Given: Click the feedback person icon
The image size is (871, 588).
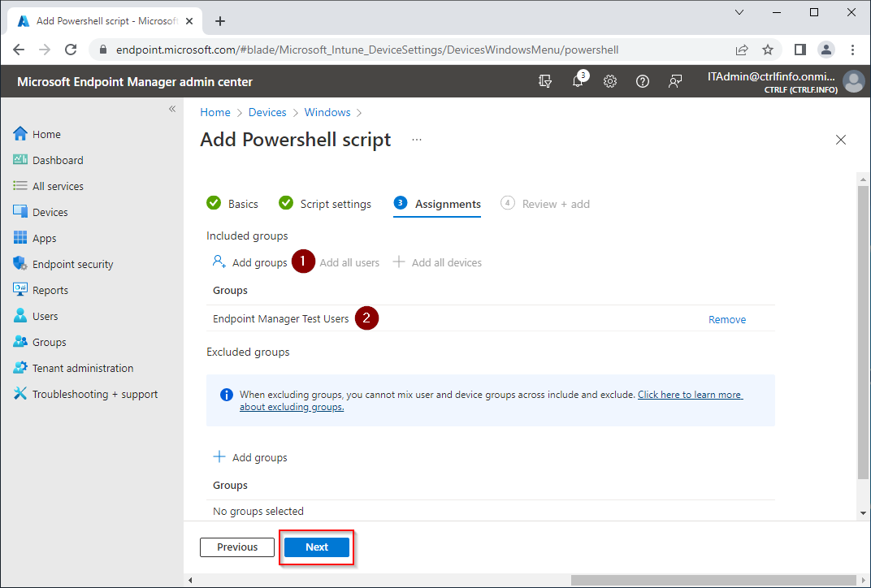Looking at the screenshot, I should (675, 81).
